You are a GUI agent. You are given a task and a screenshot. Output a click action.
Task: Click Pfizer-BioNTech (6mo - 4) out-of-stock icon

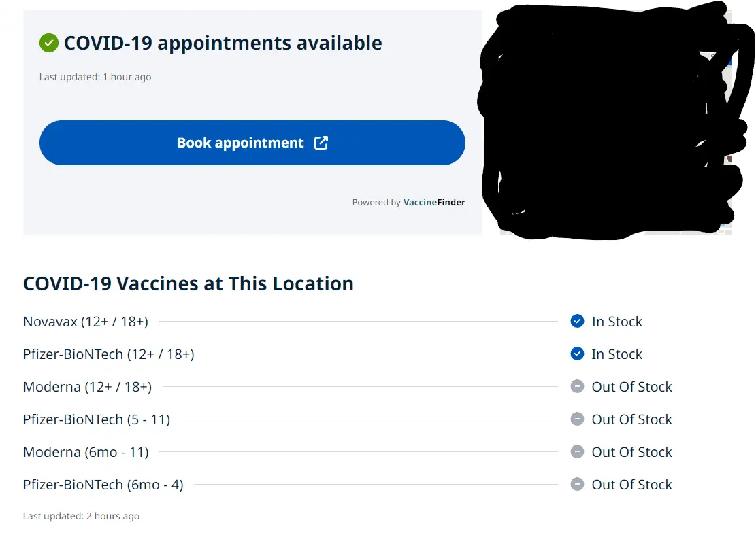577,484
